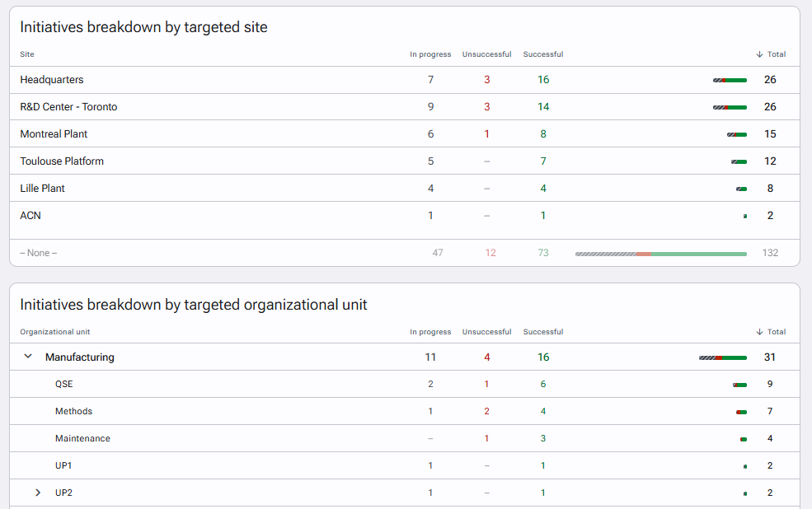
Task: Click Toulouse Platform successful count 7
Action: point(543,161)
